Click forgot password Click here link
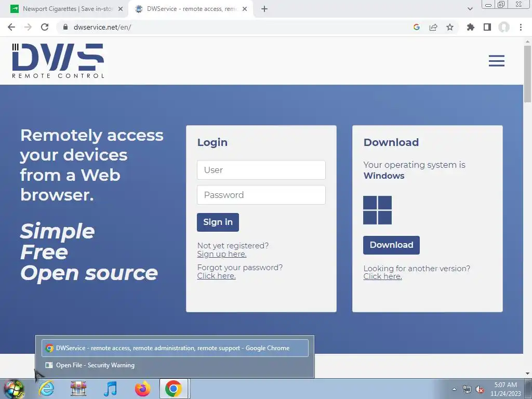Screen dimensions: 532x399 217,276
